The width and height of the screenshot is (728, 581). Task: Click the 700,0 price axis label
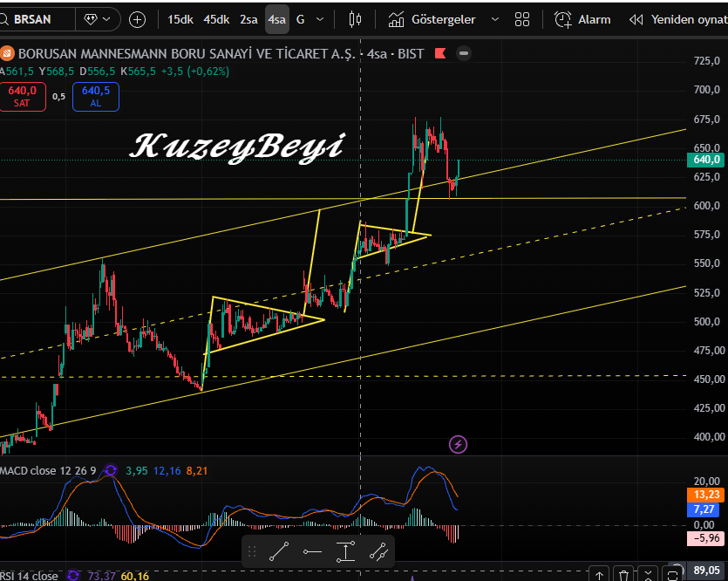point(706,90)
